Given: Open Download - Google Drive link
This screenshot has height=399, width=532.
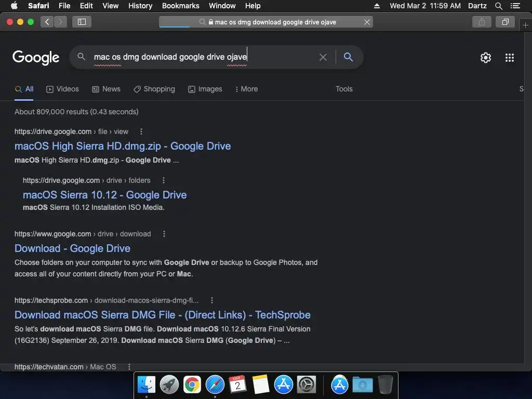Looking at the screenshot, I should coord(72,249).
